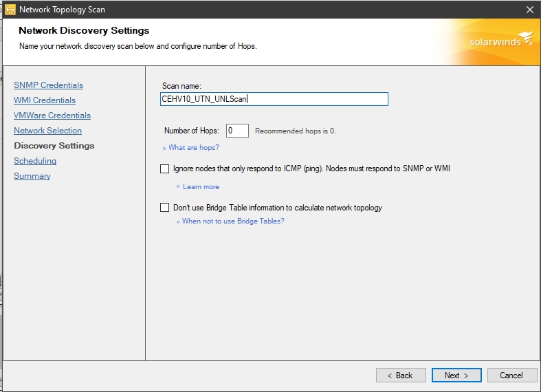
Task: Close the Network Topology Scan window
Action: pyautogui.click(x=529, y=10)
